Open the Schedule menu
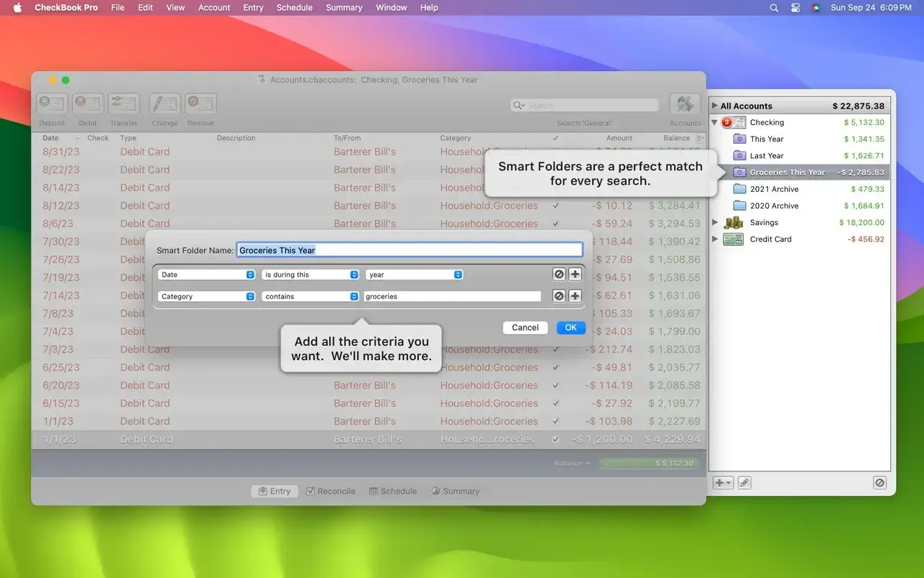924x578 pixels. 294,8
